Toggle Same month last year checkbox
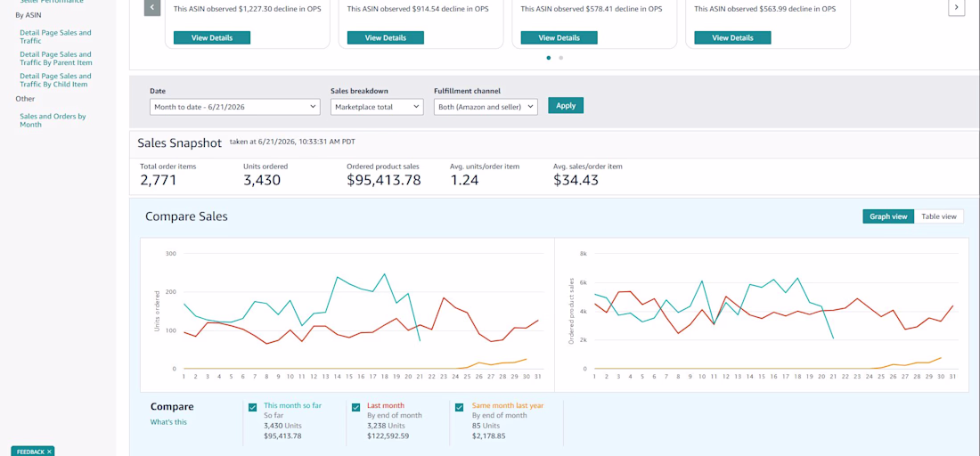The image size is (980, 456). [x=460, y=407]
